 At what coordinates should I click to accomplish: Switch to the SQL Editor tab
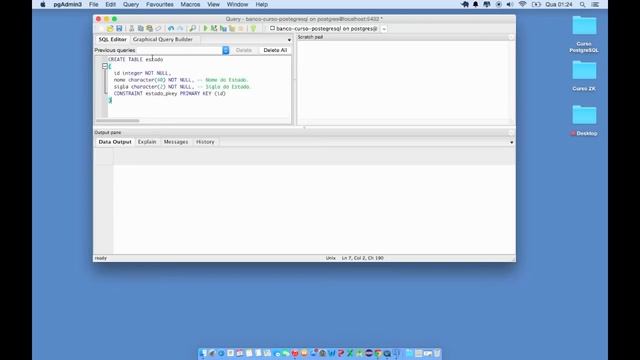tap(113, 40)
